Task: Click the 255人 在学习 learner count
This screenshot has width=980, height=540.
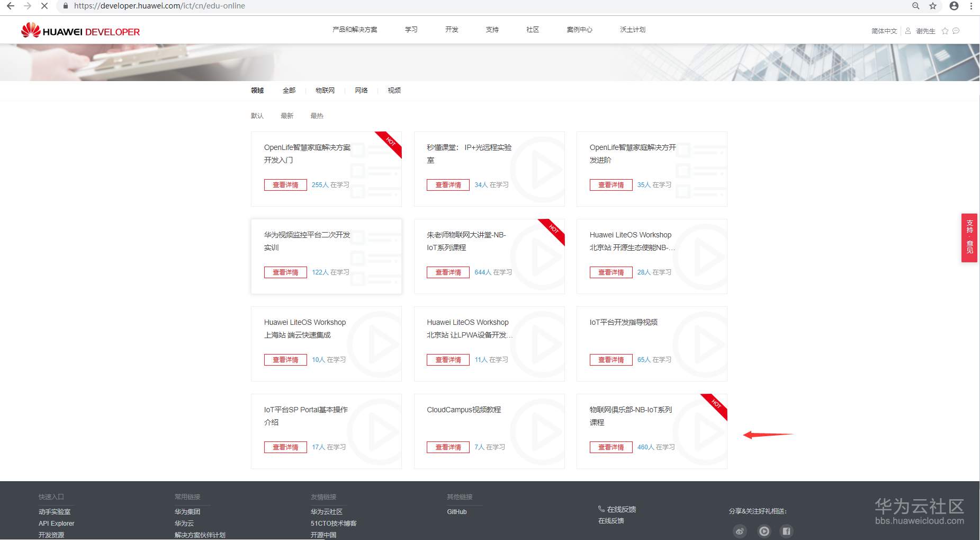Action: (330, 185)
